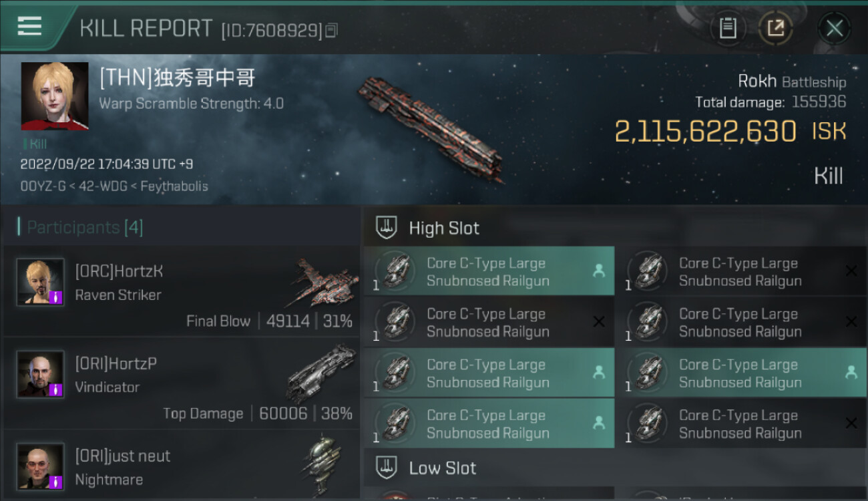This screenshot has width=868, height=501.
Task: Expand the Low Slot section header
Action: (x=615, y=468)
